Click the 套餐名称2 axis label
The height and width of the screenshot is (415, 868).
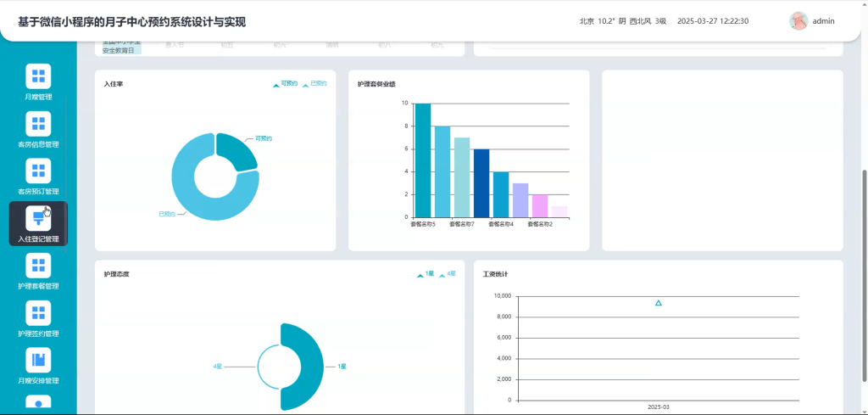pos(540,224)
